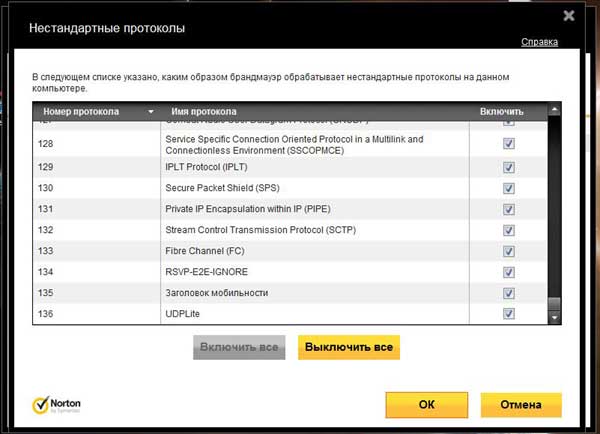Cancel using the Отмена button

coord(520,405)
